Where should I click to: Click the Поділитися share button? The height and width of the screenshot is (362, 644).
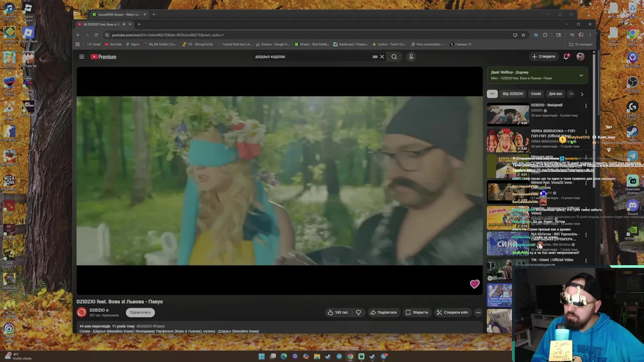click(383, 312)
